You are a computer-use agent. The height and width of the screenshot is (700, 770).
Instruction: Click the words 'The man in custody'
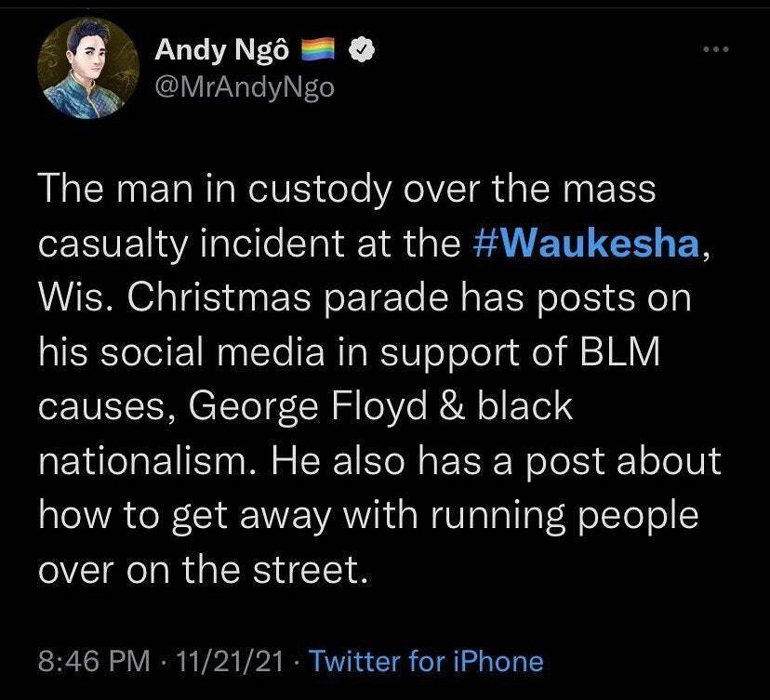coord(200,191)
